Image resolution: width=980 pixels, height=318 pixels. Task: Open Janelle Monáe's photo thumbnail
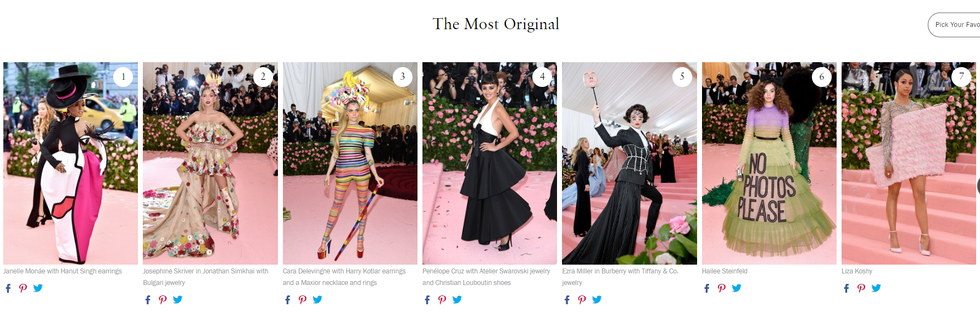(70, 163)
